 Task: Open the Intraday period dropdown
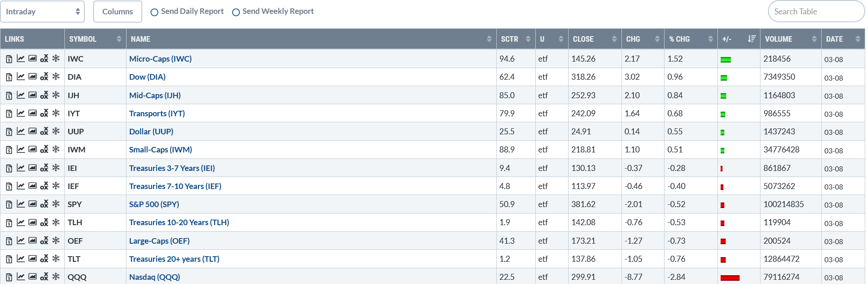(42, 12)
